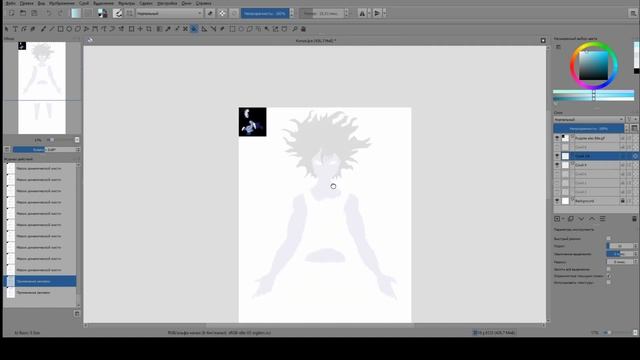Open the Файл menu
This screenshot has height=360, width=640.
pos(11,3)
